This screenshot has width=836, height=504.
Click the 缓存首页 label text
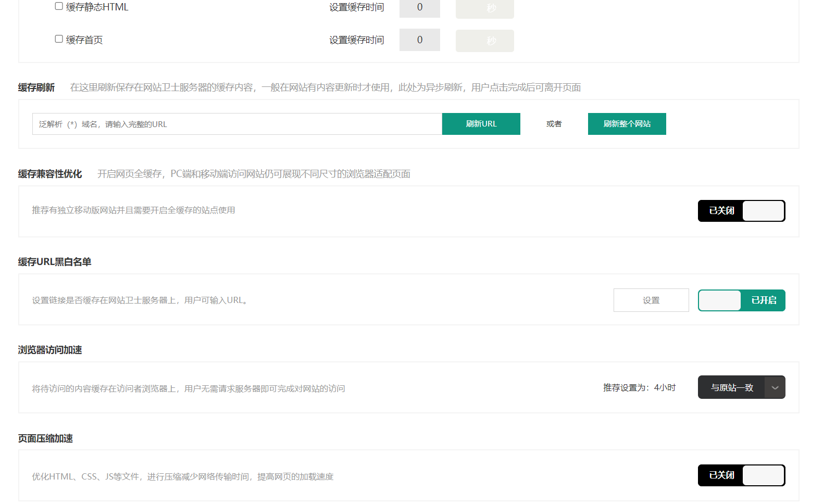pos(84,40)
